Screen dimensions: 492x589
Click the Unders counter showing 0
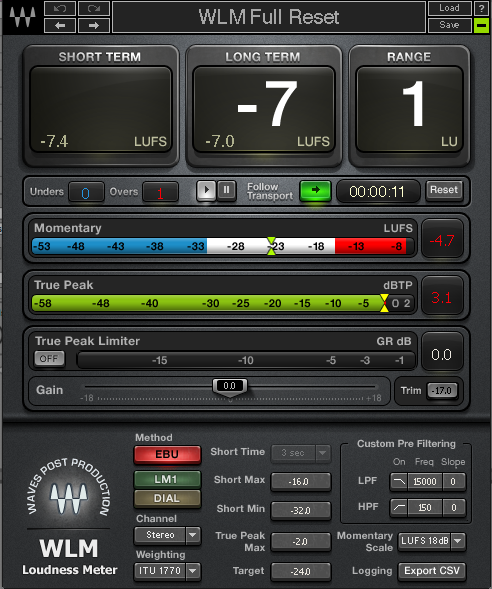86,192
